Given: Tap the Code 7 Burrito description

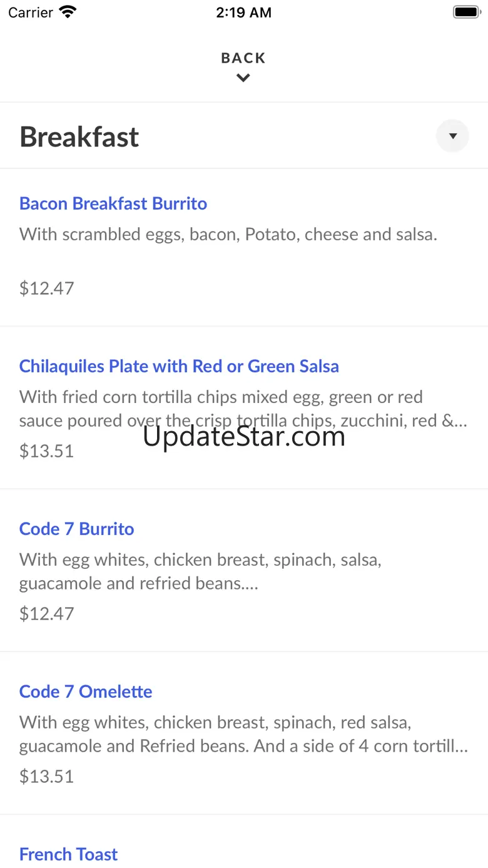Looking at the screenshot, I should 200,571.
